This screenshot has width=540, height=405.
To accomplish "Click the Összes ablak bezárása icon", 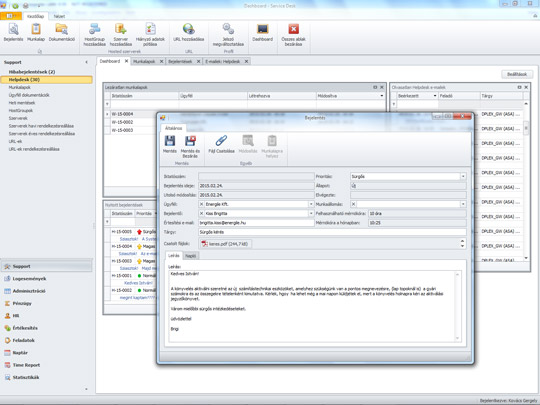I will pos(293,29).
